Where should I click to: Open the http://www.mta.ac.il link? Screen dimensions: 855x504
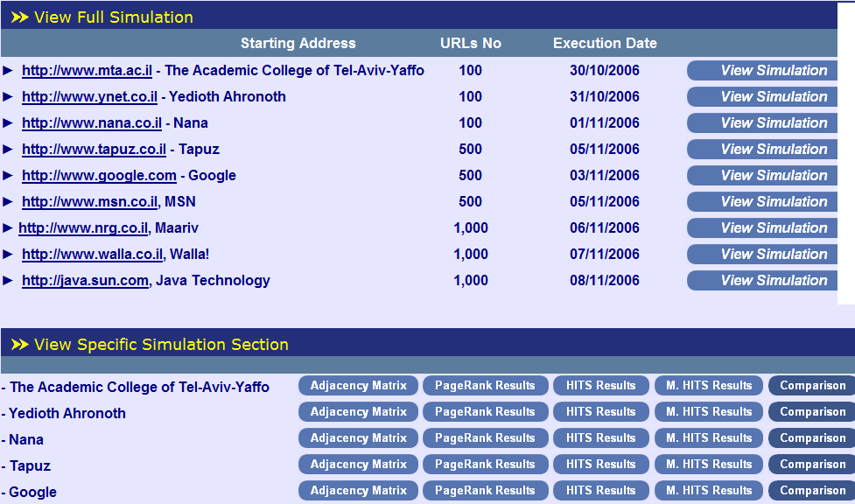(x=87, y=70)
